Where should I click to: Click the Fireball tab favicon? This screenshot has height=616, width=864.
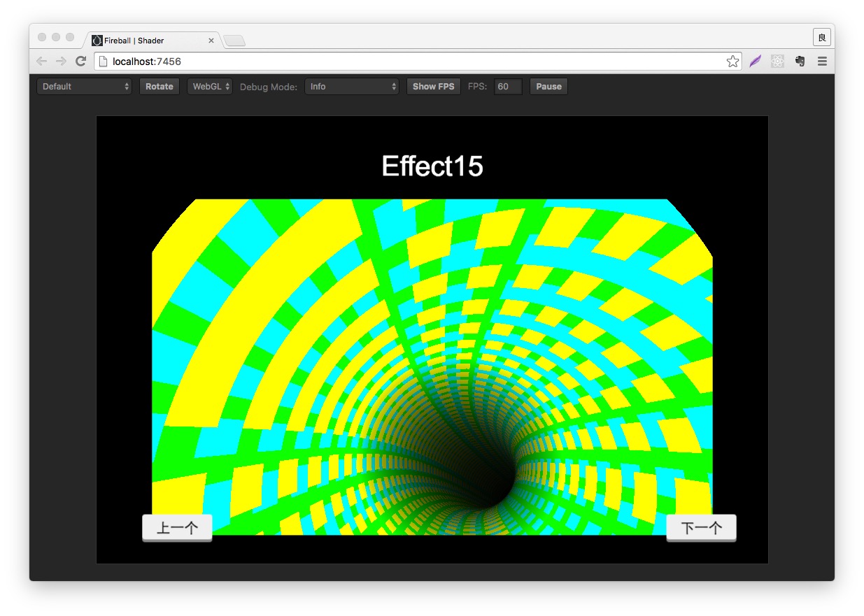click(x=97, y=41)
